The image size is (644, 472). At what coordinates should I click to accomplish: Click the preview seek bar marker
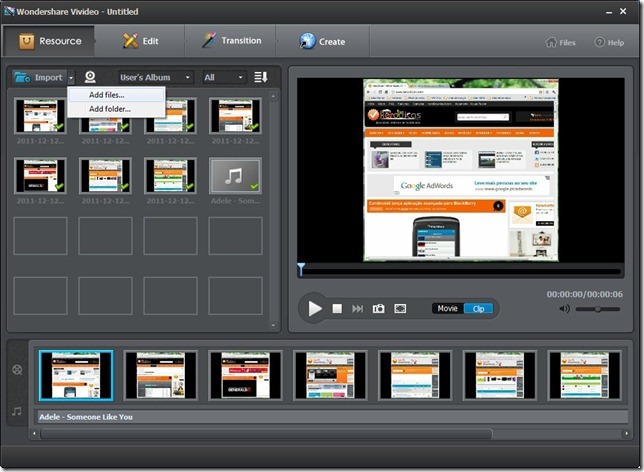(301, 269)
